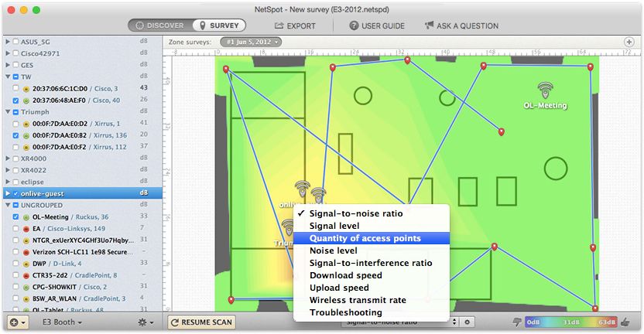The width and height of the screenshot is (644, 334).
Task: Enable the Cisco42971 network checkbox
Action: click(x=15, y=53)
